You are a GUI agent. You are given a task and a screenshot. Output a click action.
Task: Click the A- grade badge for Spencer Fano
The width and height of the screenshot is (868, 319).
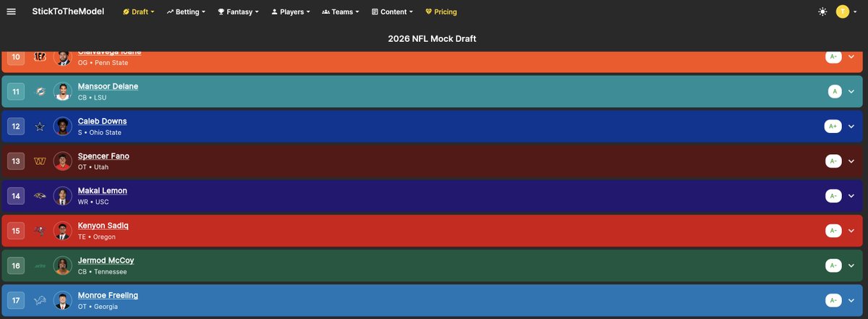[833, 161]
